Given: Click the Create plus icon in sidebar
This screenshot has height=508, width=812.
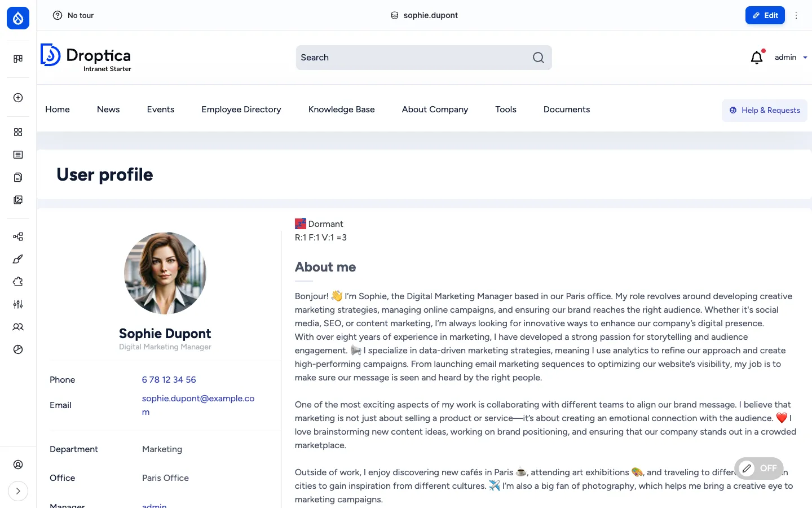Looking at the screenshot, I should tap(18, 98).
